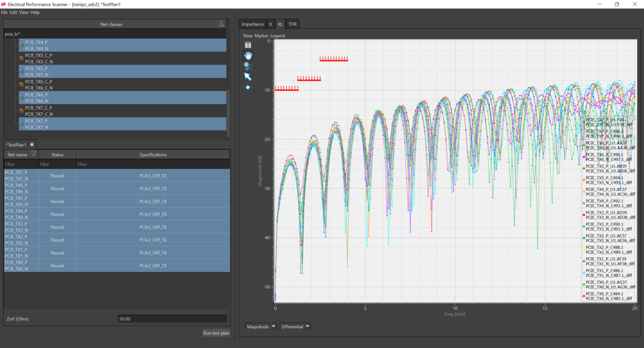Click the PCIE_TX6_C_P net pair icon
This screenshot has width=644, height=348.
tap(21, 85)
